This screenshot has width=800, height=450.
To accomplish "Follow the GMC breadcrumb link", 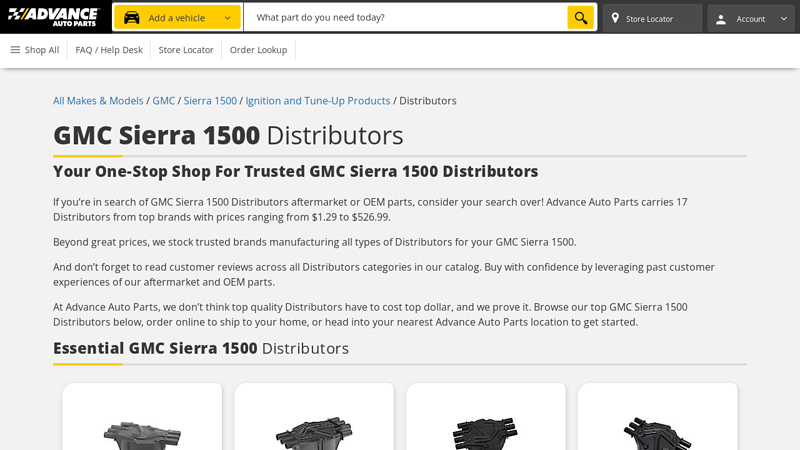I will click(x=163, y=101).
